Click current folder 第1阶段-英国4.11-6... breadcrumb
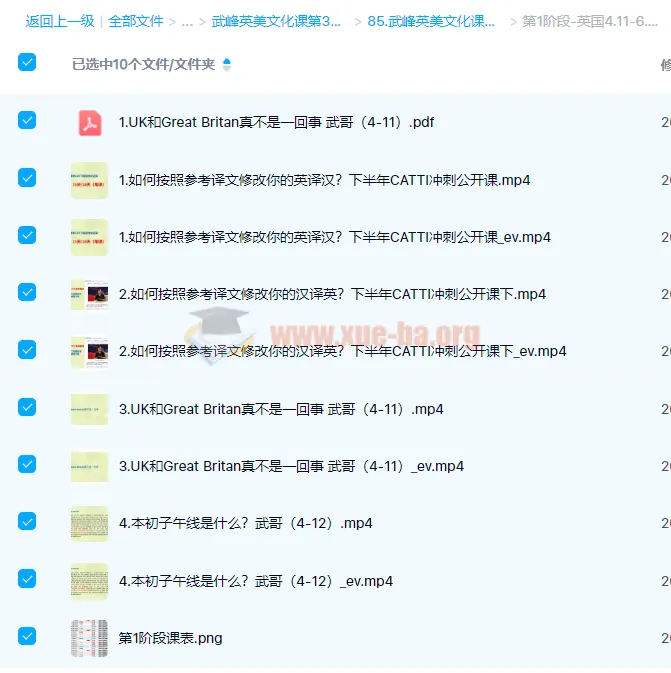671x673 pixels. coord(590,21)
